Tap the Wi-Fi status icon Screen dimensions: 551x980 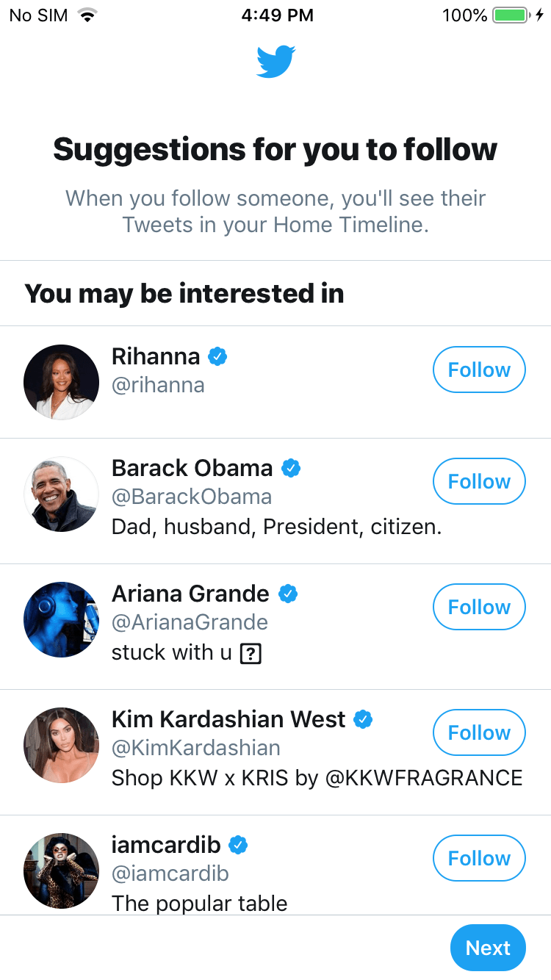tap(88, 15)
